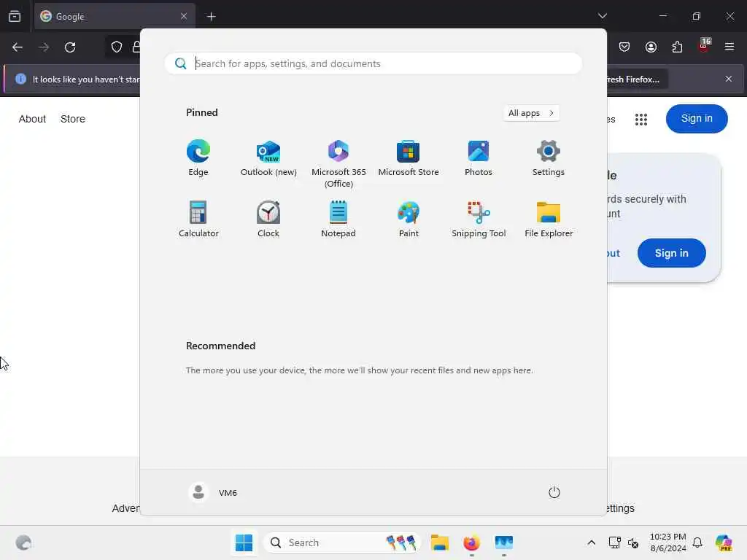Open Firefox list all tabs dropdown

(602, 16)
